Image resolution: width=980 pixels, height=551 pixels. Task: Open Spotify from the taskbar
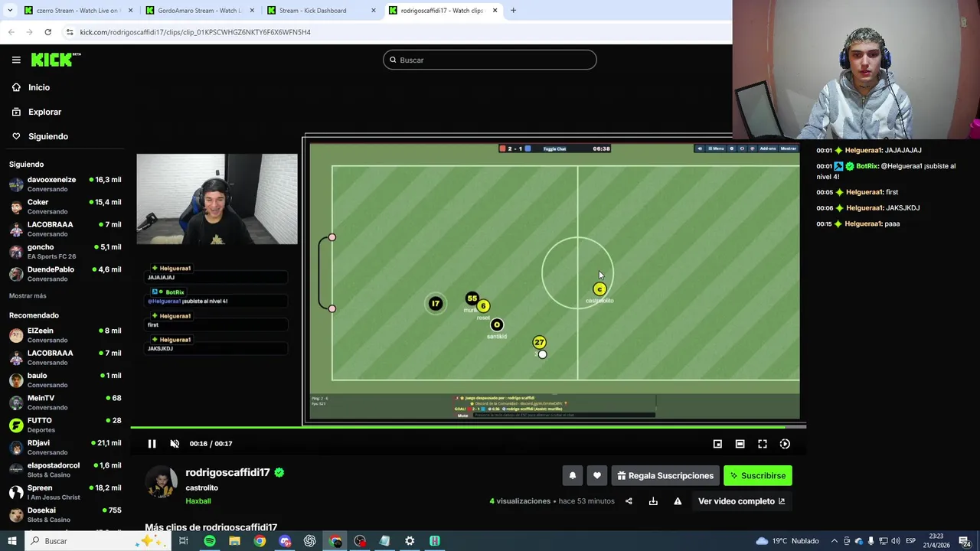pos(210,541)
